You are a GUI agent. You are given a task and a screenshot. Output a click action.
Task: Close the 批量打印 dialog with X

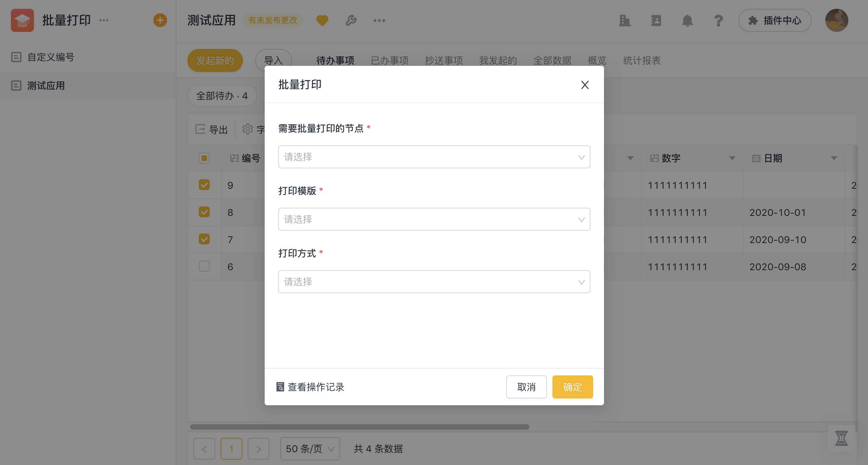[x=585, y=85]
